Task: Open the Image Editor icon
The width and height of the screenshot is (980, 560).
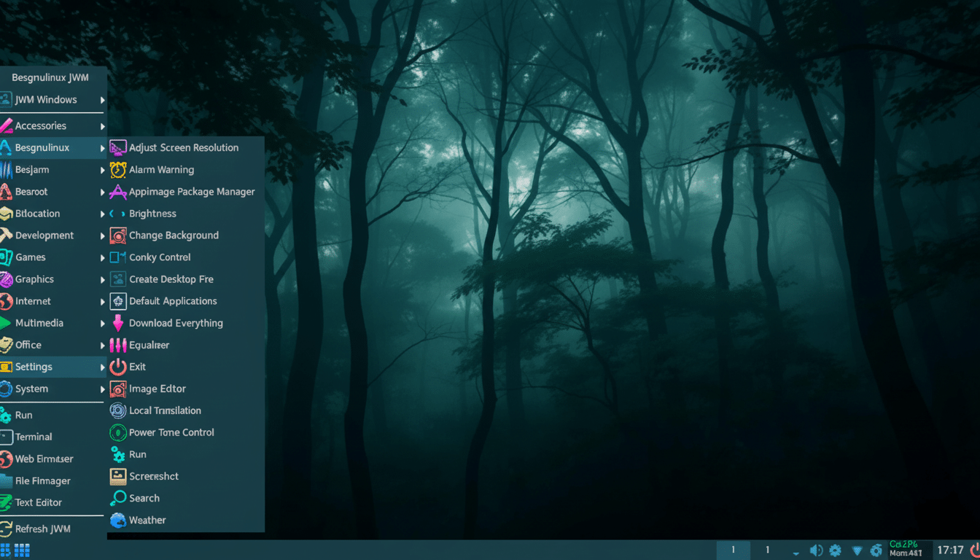Action: 117,389
